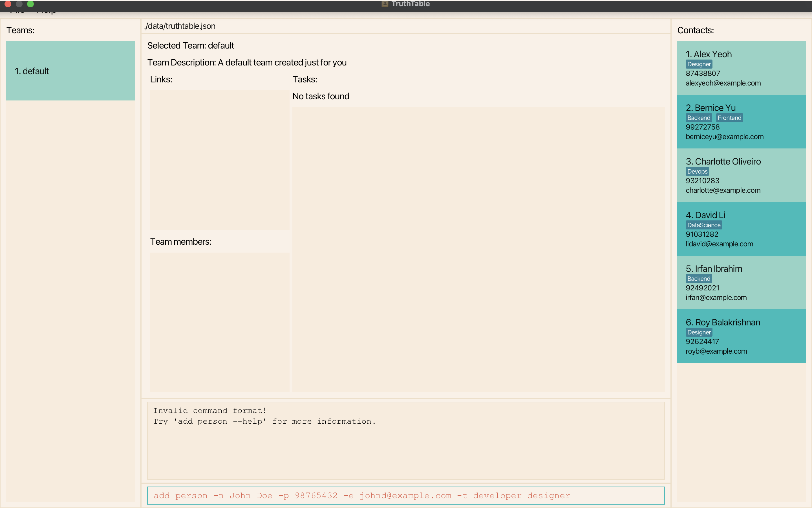This screenshot has width=812, height=508.
Task: Click the red close window button
Action: [x=8, y=4]
